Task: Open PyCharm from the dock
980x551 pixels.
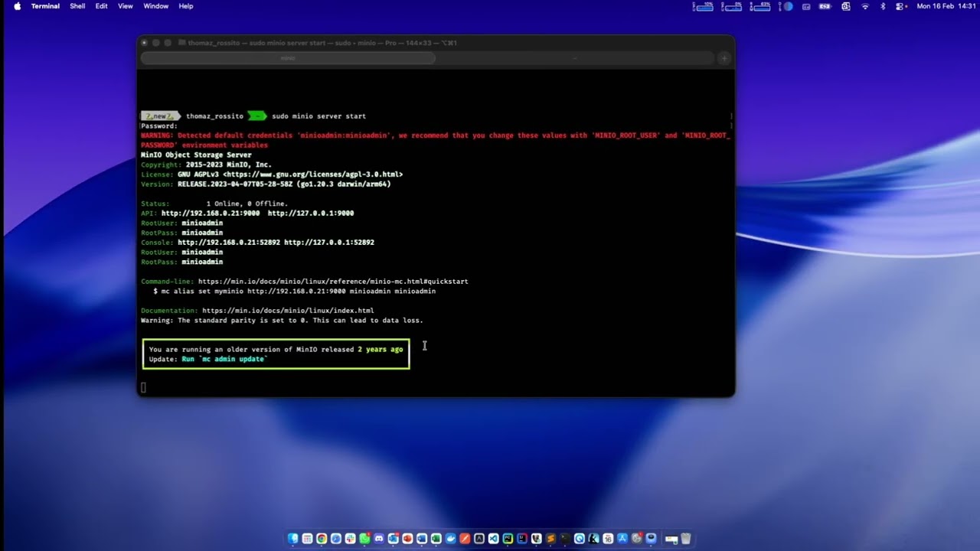Action: [508, 539]
